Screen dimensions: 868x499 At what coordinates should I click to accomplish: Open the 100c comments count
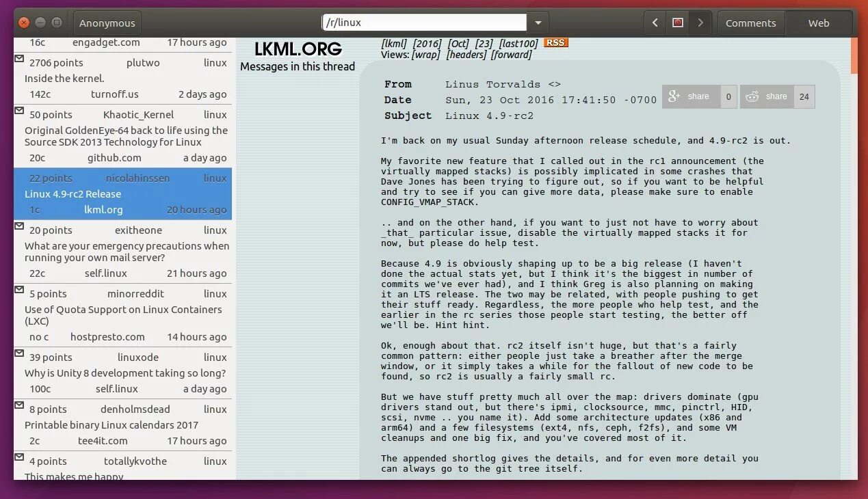40,389
